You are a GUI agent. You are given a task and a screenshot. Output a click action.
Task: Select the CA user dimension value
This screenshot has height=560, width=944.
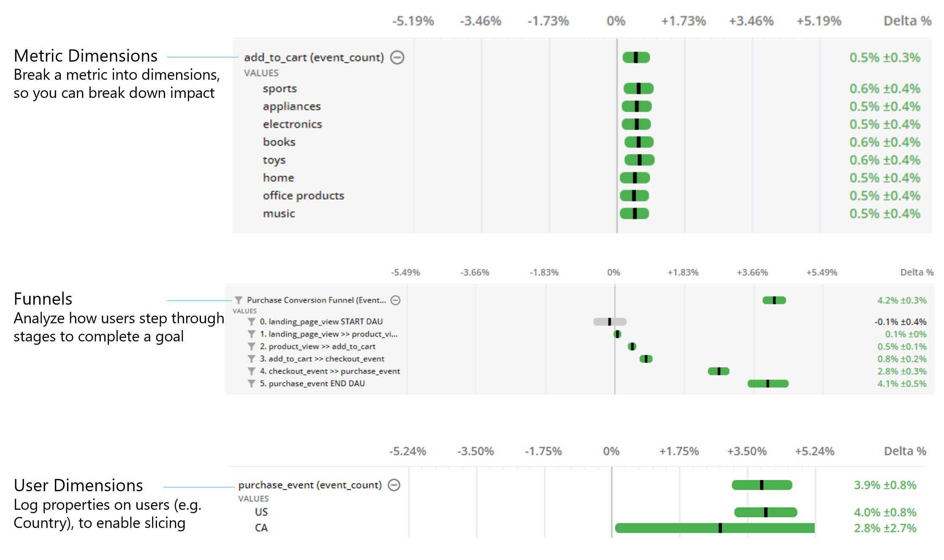[x=261, y=528]
